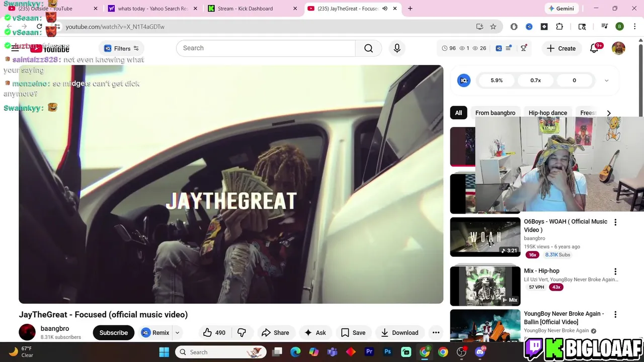644x362 pixels.
Task: Open Adobe Premiere Pro from taskbar
Action: click(369, 352)
